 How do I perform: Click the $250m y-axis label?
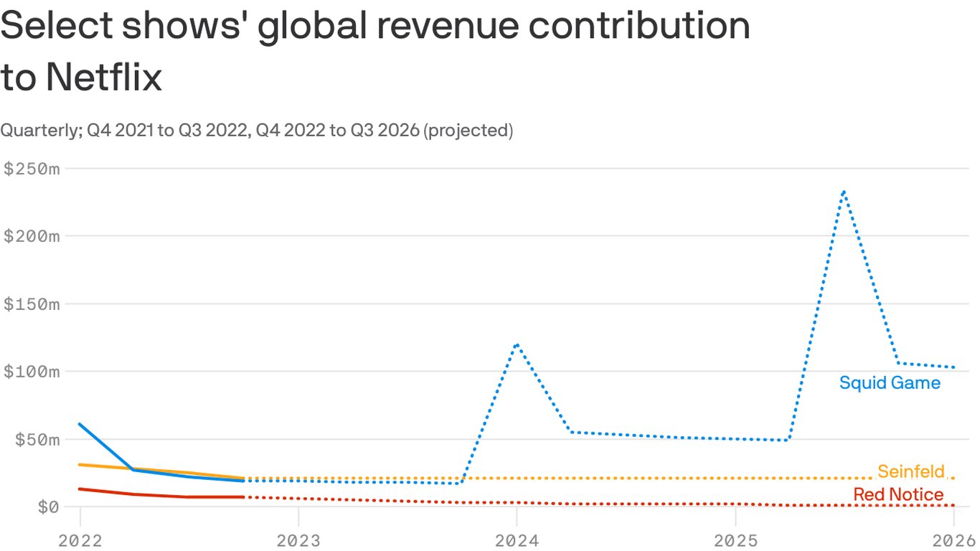(32, 169)
